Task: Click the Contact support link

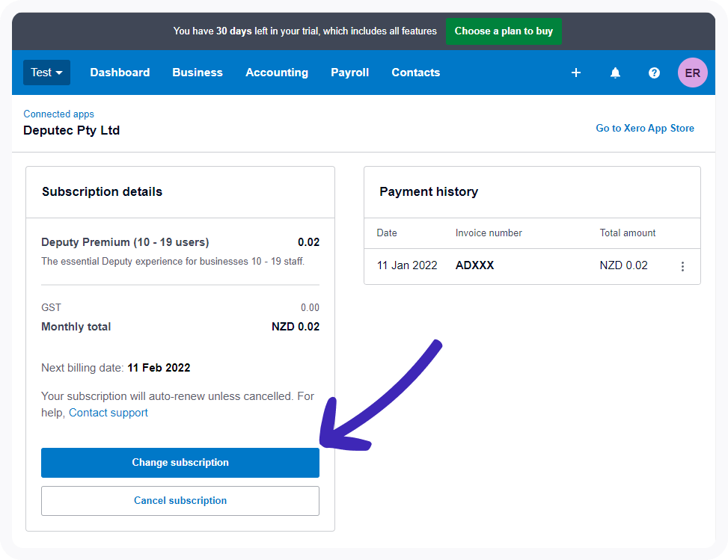Action: point(108,413)
